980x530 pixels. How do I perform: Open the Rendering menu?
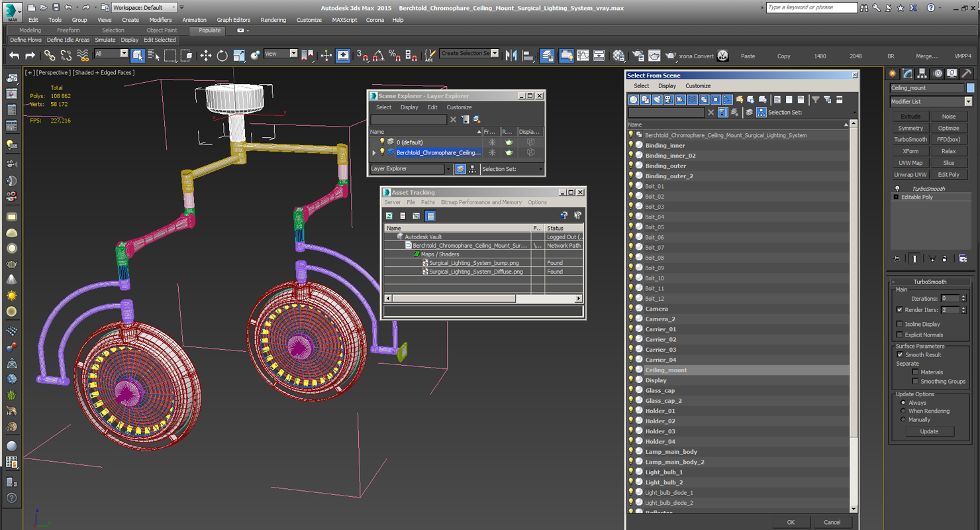pyautogui.click(x=273, y=20)
